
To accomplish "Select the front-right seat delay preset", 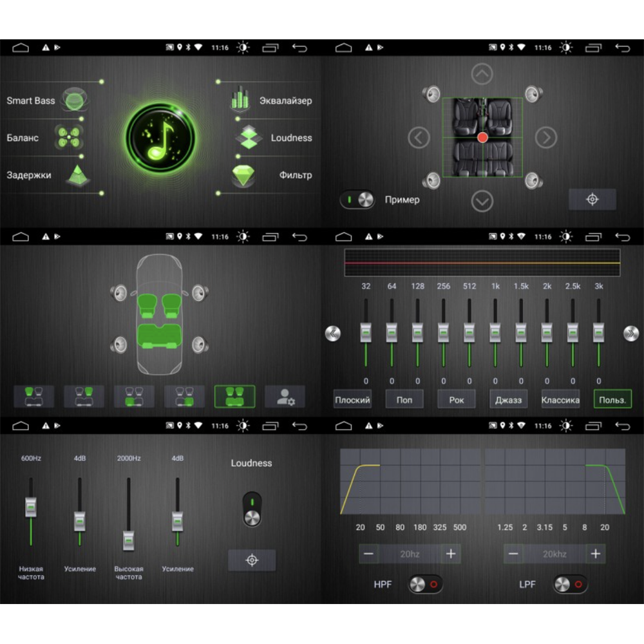I will coord(84,396).
